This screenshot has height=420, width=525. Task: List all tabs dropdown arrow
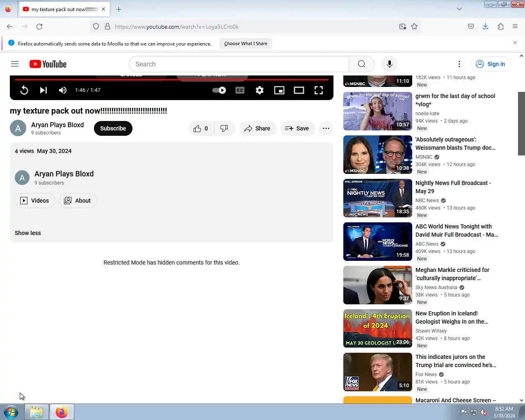pyautogui.click(x=459, y=9)
